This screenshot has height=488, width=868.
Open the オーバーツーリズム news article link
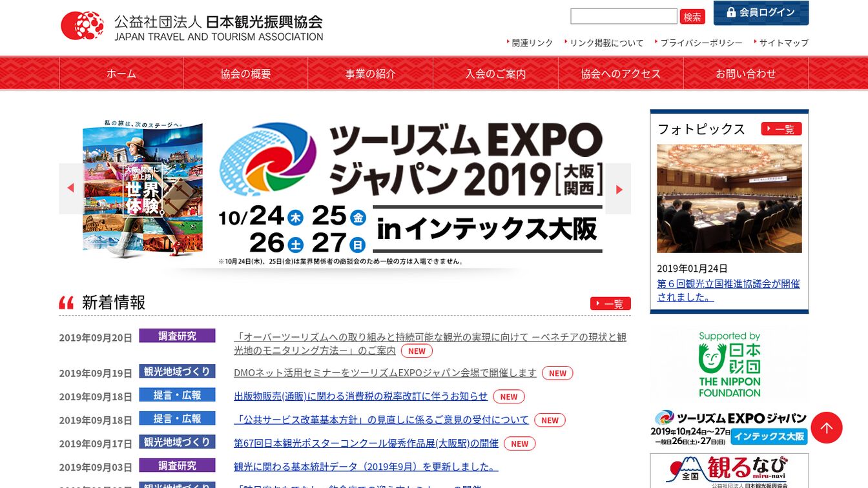430,343
